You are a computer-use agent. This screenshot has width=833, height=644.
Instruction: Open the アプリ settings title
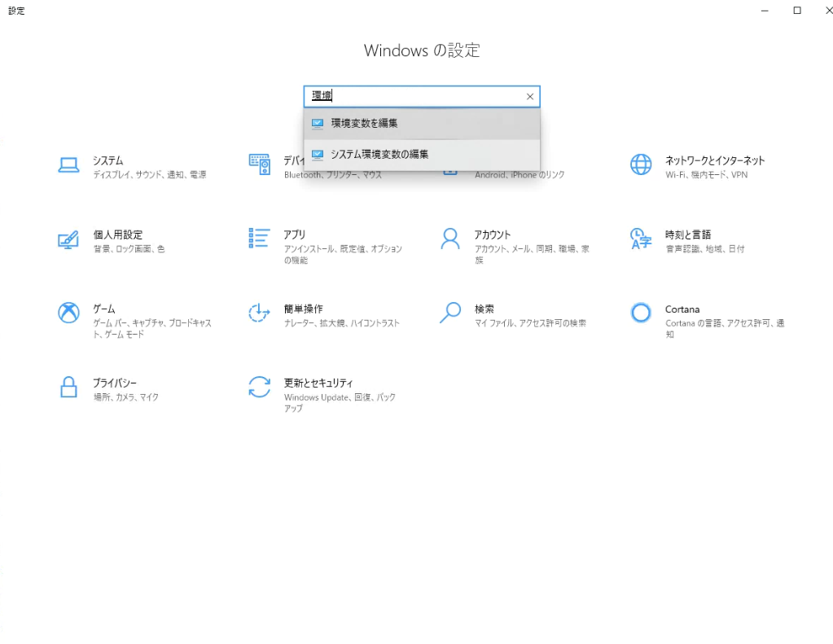pyautogui.click(x=294, y=234)
